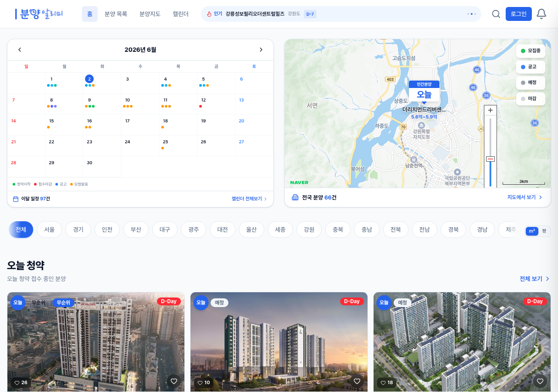Favorite the first listing with heart icon
This screenshot has height=392, width=558.
[174, 381]
